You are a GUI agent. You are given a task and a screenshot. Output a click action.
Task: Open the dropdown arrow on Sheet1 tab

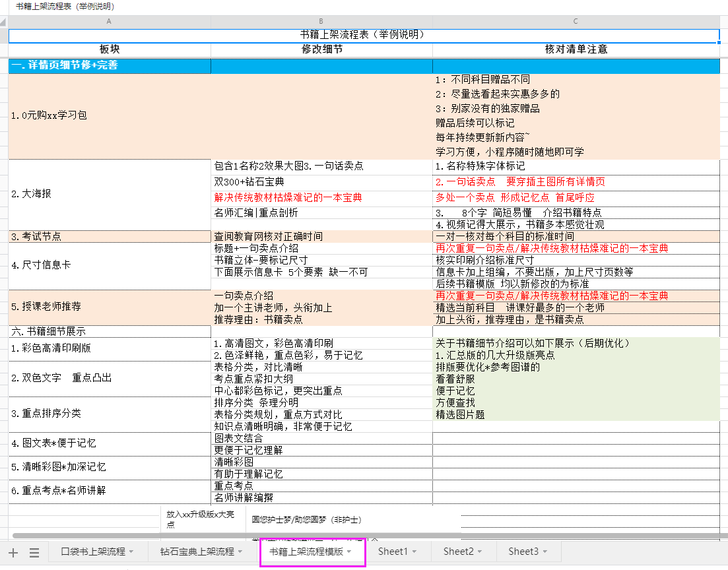(x=414, y=552)
